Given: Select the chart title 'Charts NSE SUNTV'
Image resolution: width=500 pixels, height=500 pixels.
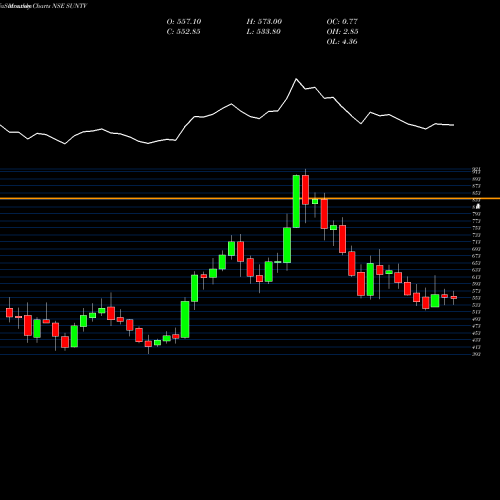Looking at the screenshot, I should click(60, 6).
